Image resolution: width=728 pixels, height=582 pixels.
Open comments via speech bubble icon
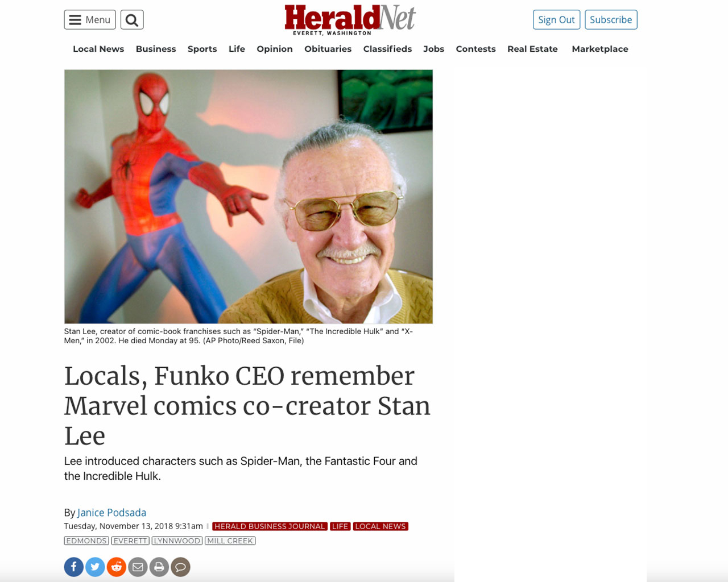180,567
